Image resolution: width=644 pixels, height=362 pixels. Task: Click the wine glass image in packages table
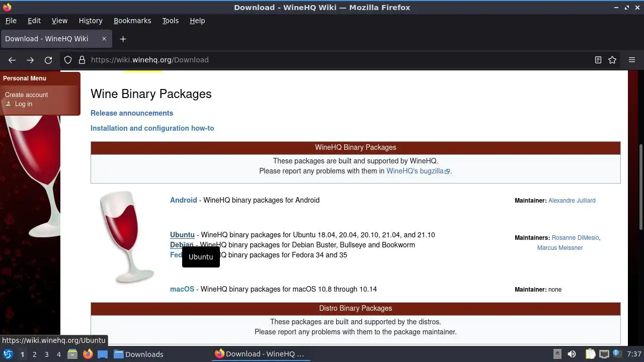click(x=127, y=237)
